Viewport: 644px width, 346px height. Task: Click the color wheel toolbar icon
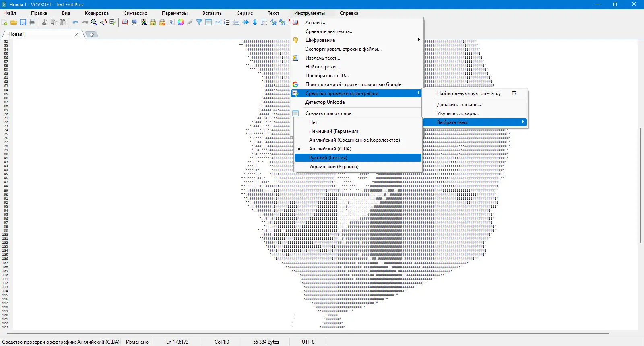click(181, 22)
